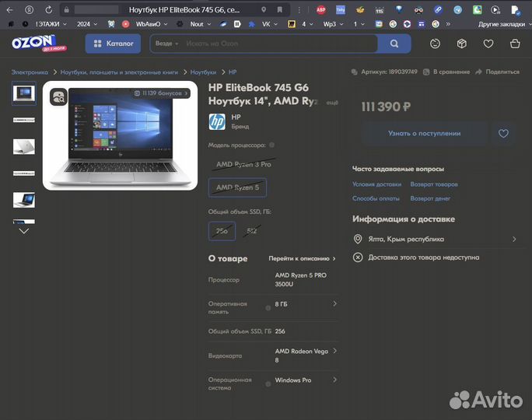Go to Ноутбуки, планшеты и электронные книги breadcrumb
The height and width of the screenshot is (420, 532).
click(119, 72)
